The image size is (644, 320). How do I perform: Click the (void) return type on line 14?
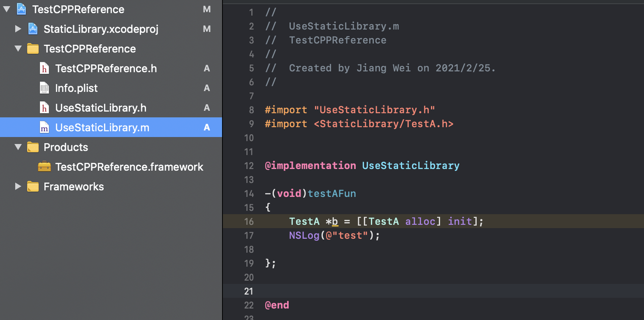tap(288, 193)
